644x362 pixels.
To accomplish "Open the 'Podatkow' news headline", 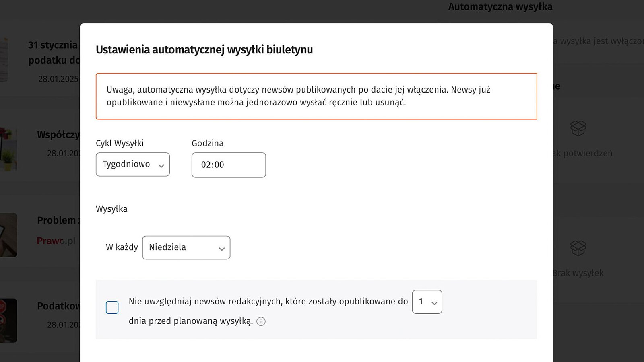I will pyautogui.click(x=59, y=306).
